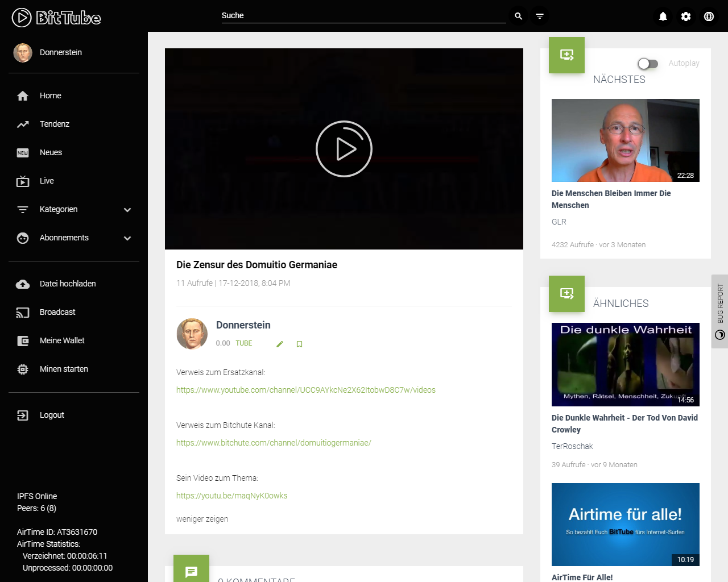Open the BitTube logo home link
This screenshot has width=728, height=582.
click(56, 18)
